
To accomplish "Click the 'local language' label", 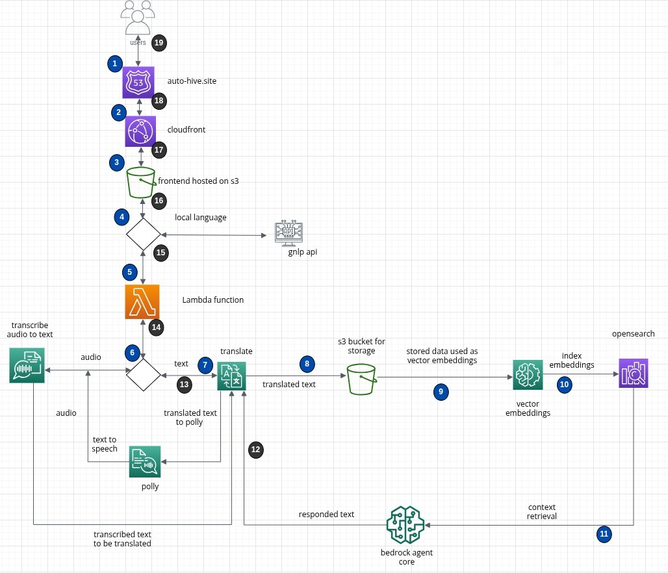I will click(200, 217).
